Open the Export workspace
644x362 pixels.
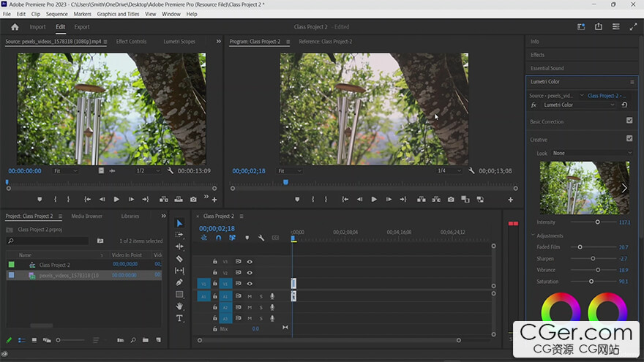(x=82, y=26)
